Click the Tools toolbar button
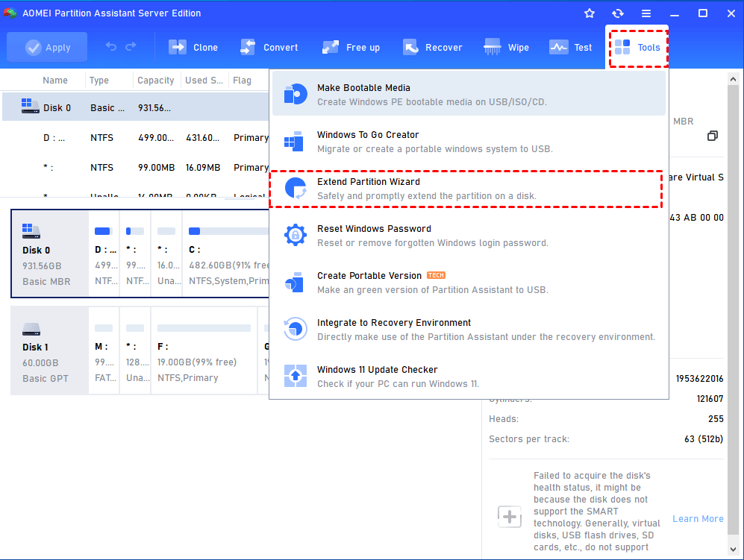 [x=638, y=48]
